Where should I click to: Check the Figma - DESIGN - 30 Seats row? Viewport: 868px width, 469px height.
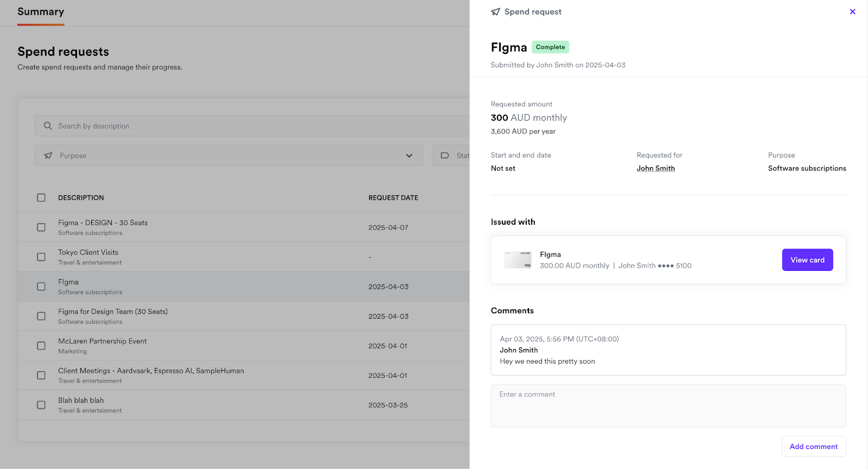[41, 227]
